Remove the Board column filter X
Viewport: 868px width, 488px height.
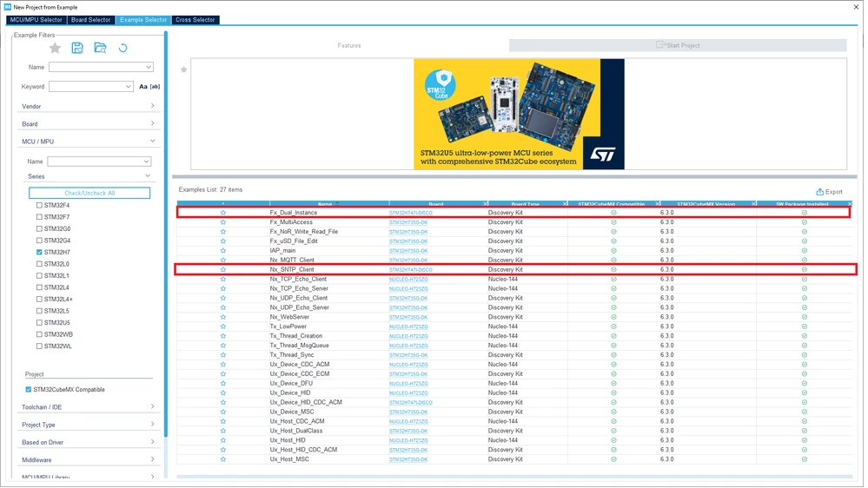tap(486, 203)
